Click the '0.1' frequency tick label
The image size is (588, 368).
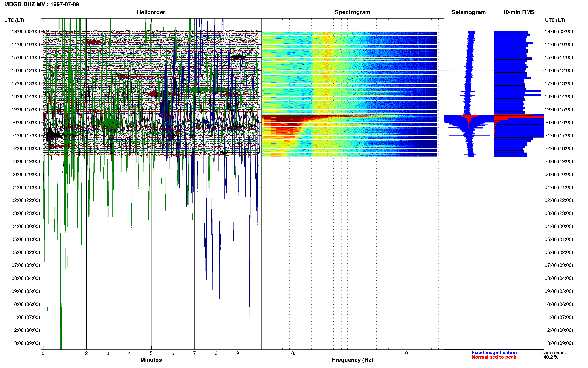pos(295,353)
